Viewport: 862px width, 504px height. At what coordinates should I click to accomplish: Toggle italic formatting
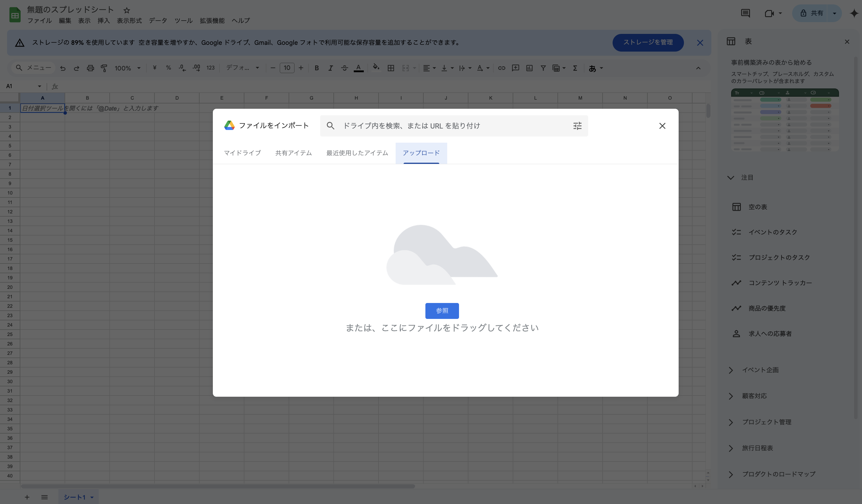tap(330, 68)
